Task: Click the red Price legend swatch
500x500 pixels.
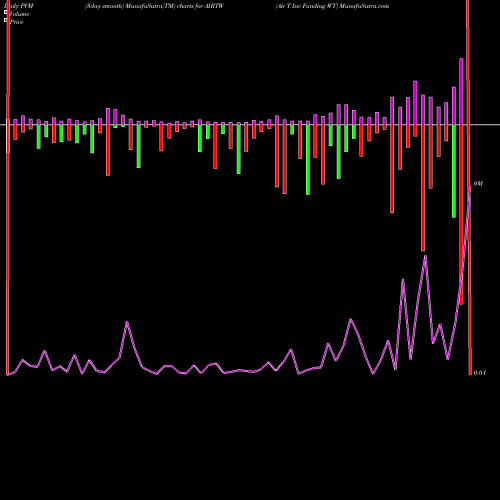Action: [5, 21]
